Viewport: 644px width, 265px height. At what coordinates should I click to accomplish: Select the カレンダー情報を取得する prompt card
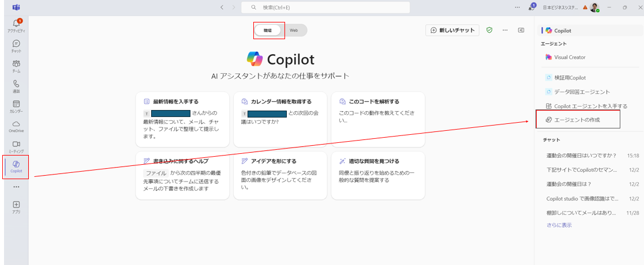(x=280, y=119)
